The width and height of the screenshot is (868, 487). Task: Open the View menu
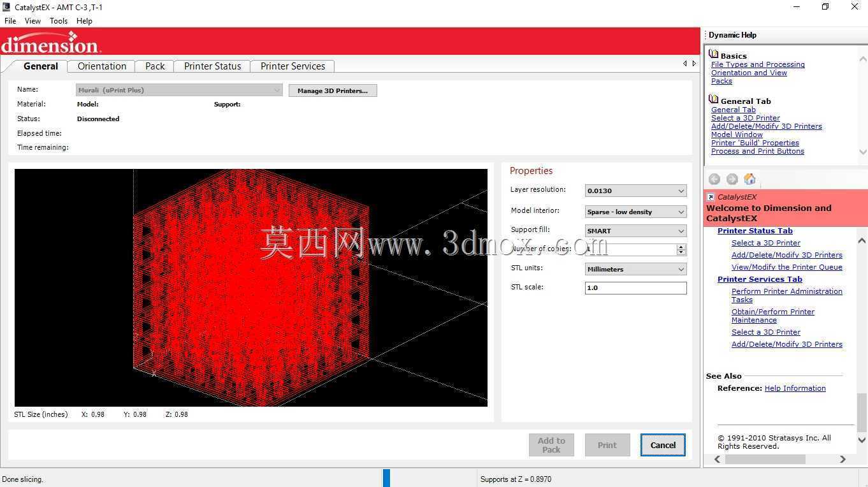click(x=33, y=21)
